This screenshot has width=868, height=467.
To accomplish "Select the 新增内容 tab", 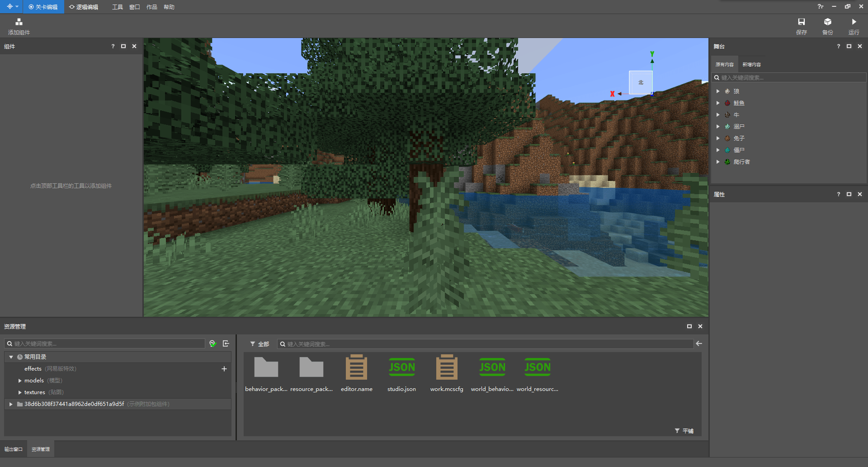I will (751, 64).
